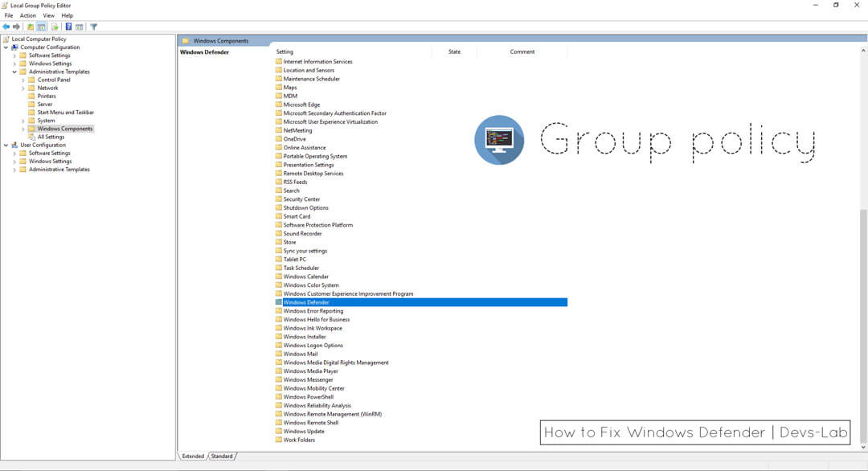
Task: Open the View menu
Action: pyautogui.click(x=49, y=15)
